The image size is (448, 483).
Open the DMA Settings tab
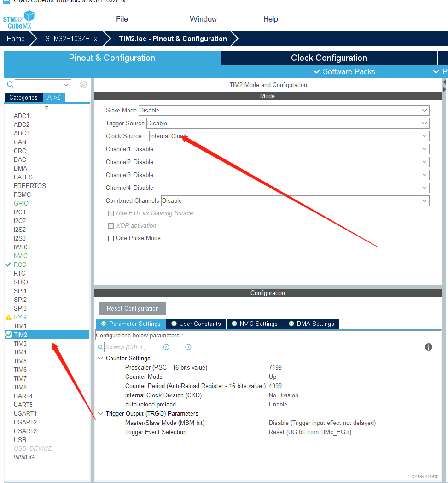pyautogui.click(x=311, y=324)
